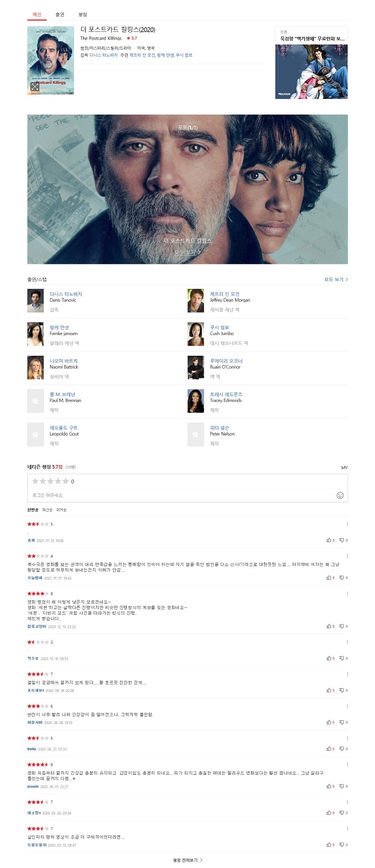Click the 로그인 해주세요 comment field

coord(182,495)
